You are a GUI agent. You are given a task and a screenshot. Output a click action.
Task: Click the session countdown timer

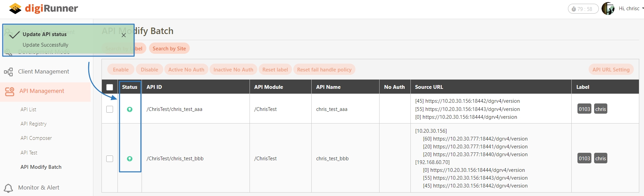pos(583,9)
